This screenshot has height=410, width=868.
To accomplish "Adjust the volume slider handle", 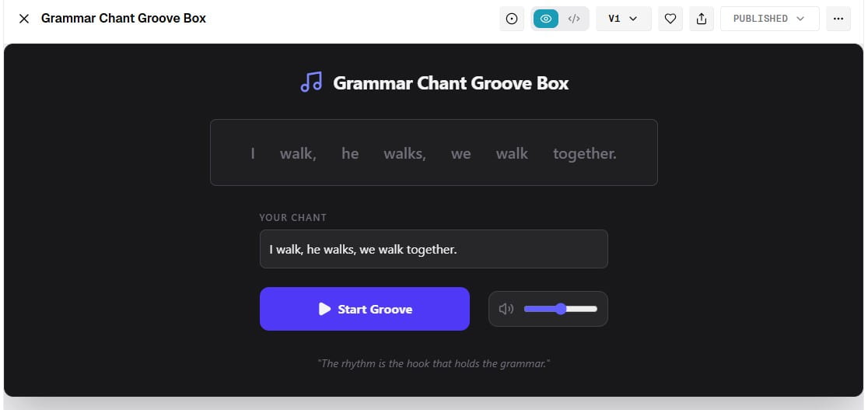I will 561,309.
